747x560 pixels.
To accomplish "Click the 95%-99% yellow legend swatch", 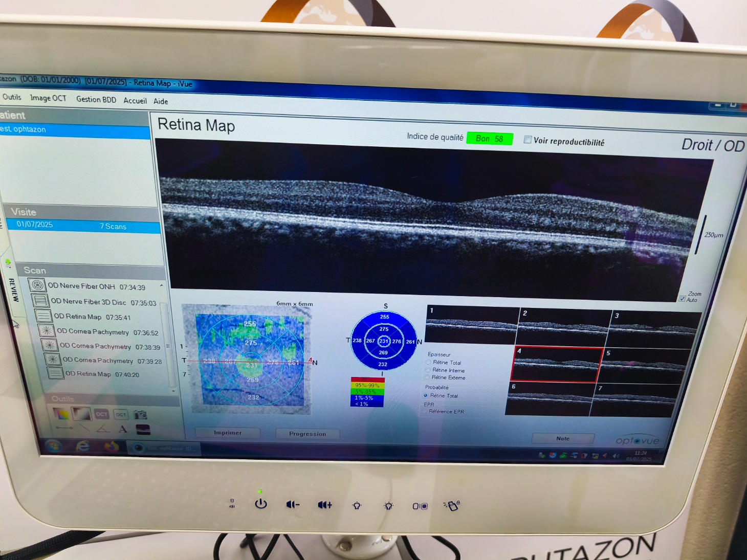I will coord(367,385).
